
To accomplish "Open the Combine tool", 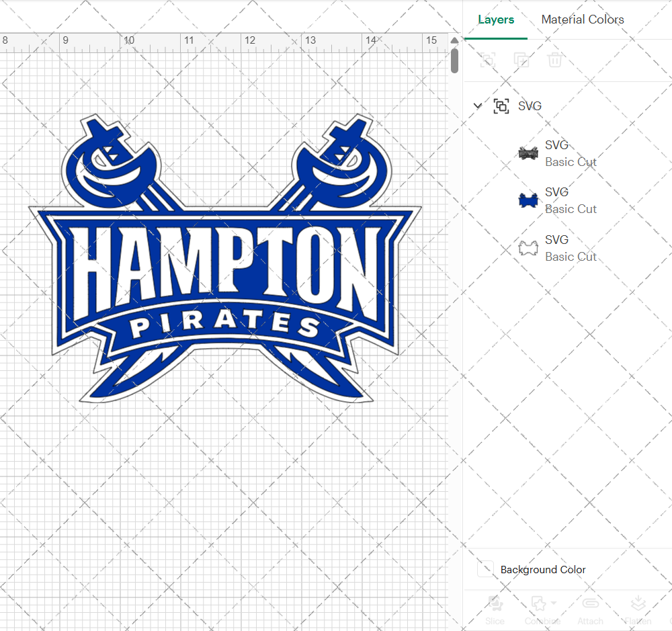I will pyautogui.click(x=542, y=610).
